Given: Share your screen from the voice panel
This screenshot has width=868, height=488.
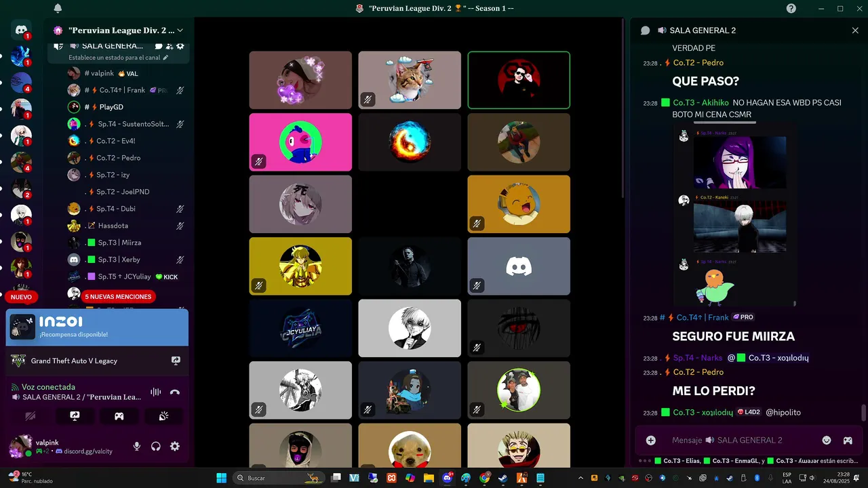Looking at the screenshot, I should [x=75, y=416].
